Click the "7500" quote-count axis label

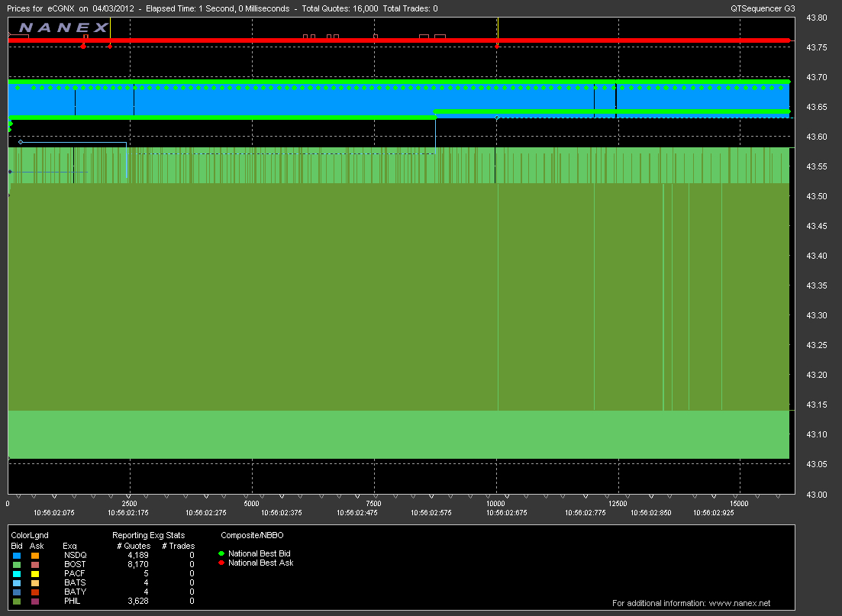tap(373, 504)
